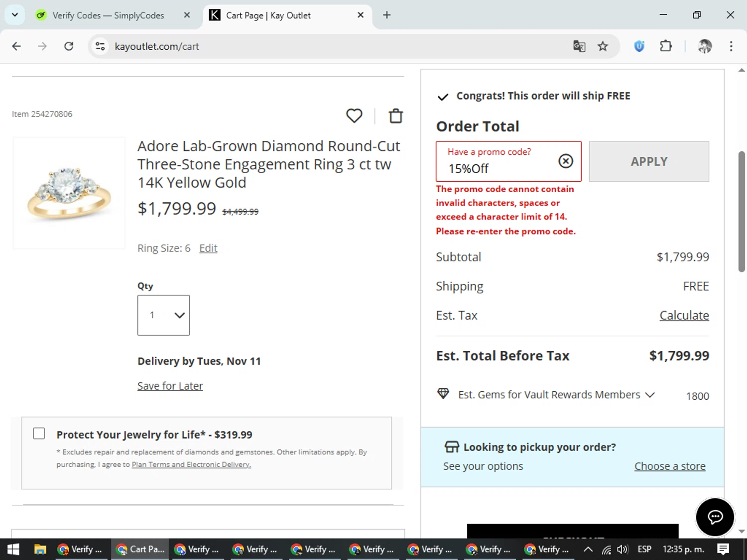Open Windows notification center
The width and height of the screenshot is (747, 560).
723,549
